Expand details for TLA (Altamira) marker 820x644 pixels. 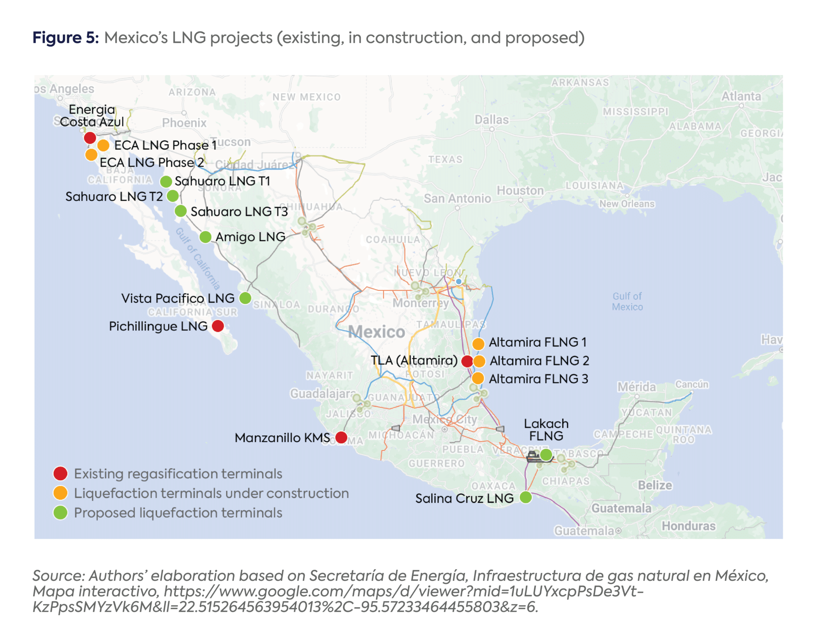[x=466, y=361]
